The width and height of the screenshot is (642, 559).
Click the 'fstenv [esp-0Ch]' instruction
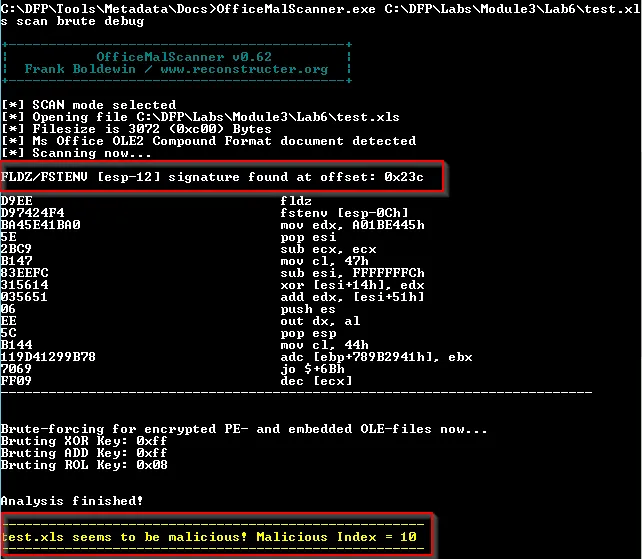339,213
